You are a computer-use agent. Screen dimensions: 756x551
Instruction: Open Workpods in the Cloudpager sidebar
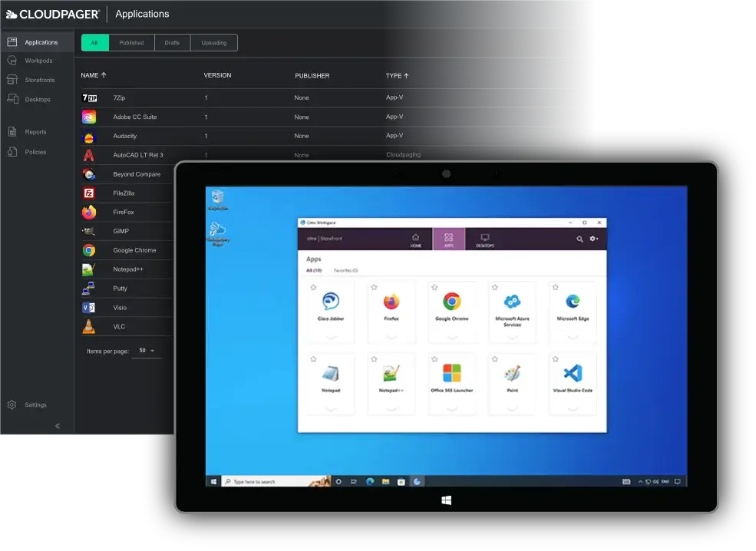tap(38, 61)
